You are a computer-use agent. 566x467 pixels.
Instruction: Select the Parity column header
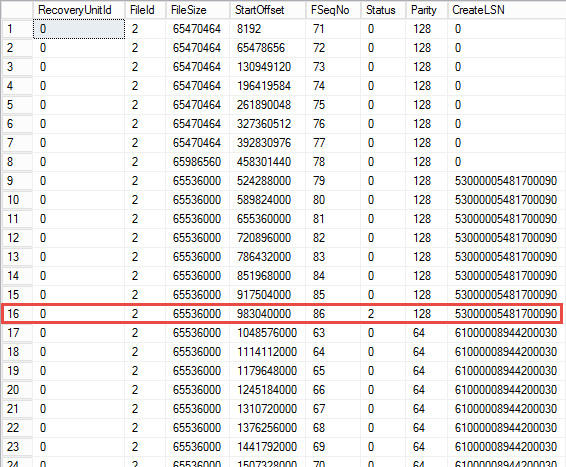pos(427,10)
